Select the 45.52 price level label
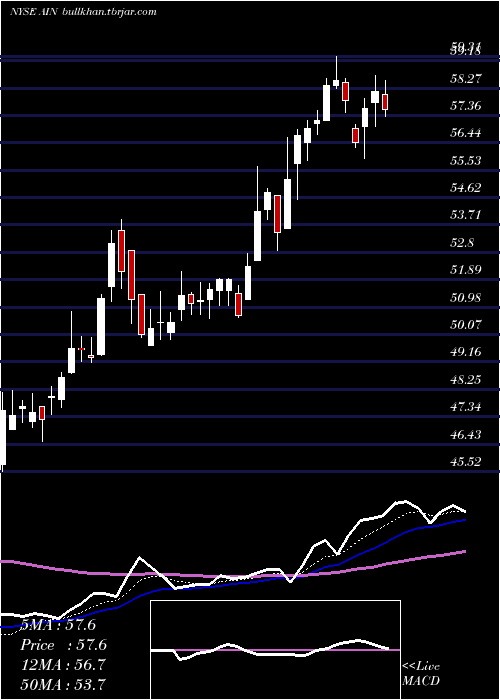 pyautogui.click(x=466, y=462)
